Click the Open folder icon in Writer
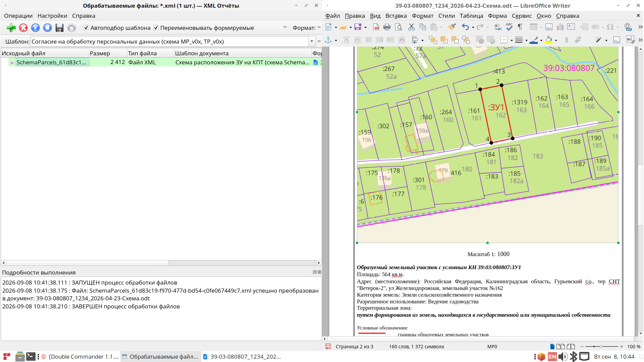Viewport: 644px width, 362px height. click(x=343, y=27)
